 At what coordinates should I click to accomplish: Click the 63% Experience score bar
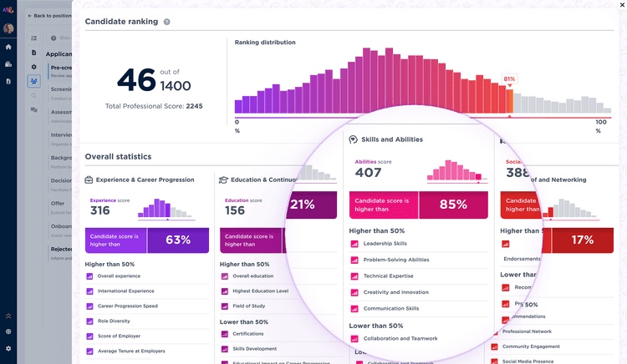177,240
